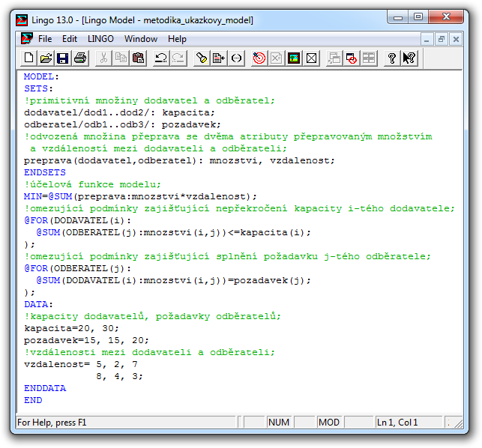
Task: Place cursor on the MODEL: line
Action: tap(41, 76)
